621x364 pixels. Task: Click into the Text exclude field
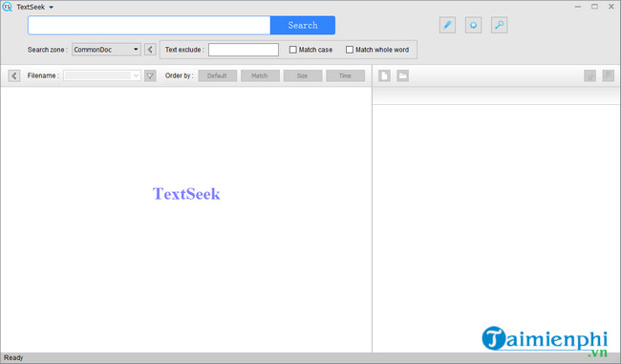(x=244, y=50)
